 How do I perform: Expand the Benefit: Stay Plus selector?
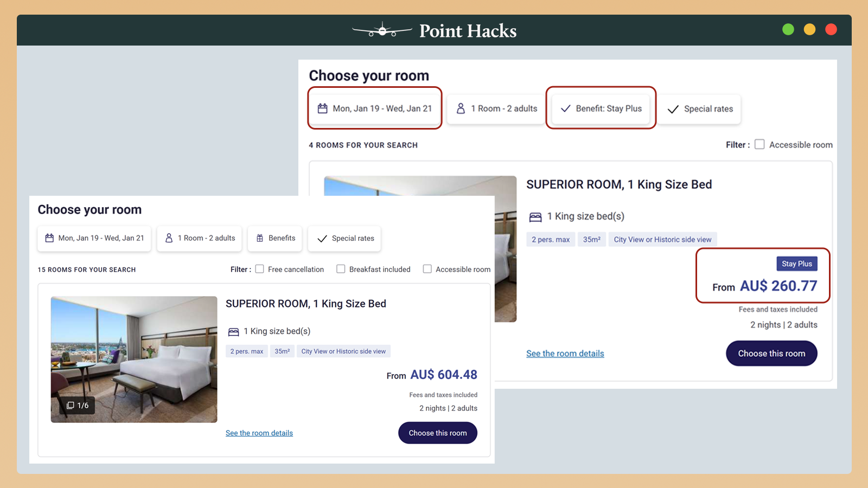click(x=601, y=108)
